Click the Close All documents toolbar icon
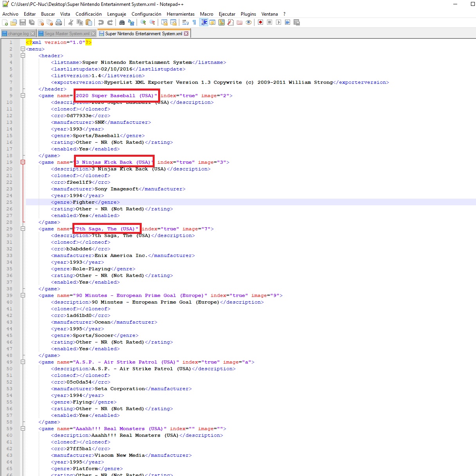The image size is (476, 476). [50, 22]
